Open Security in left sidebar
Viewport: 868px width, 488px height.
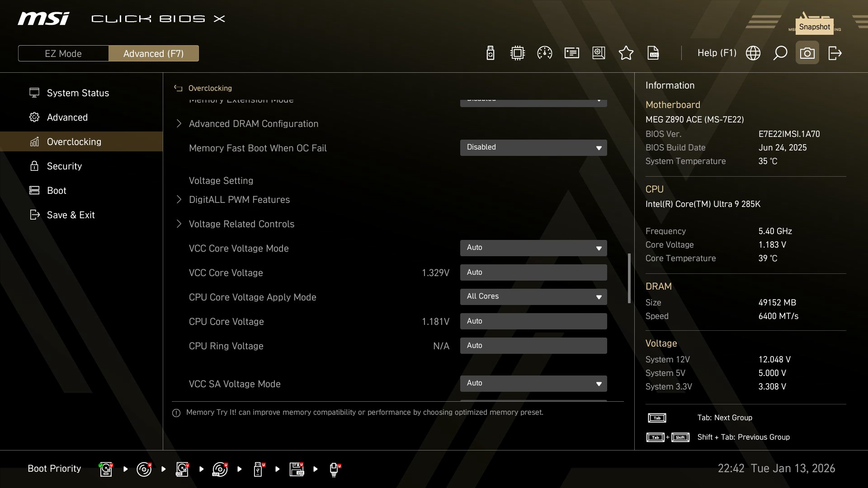[64, 166]
